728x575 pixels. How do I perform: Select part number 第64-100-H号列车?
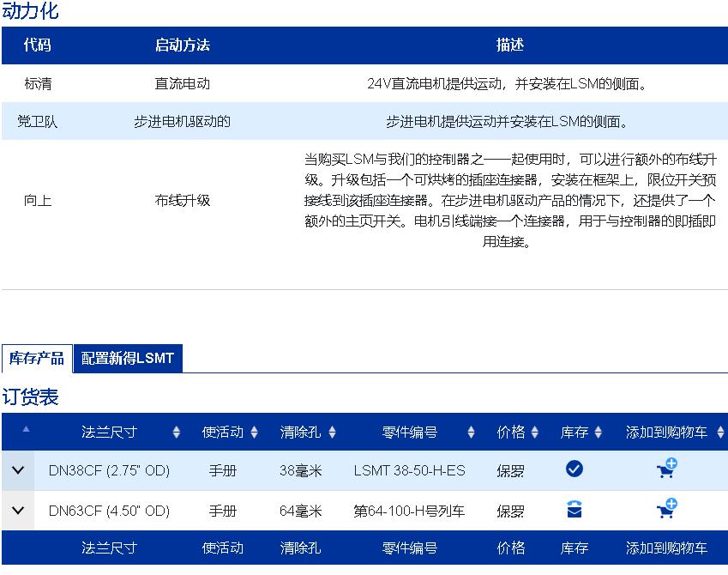(x=409, y=511)
